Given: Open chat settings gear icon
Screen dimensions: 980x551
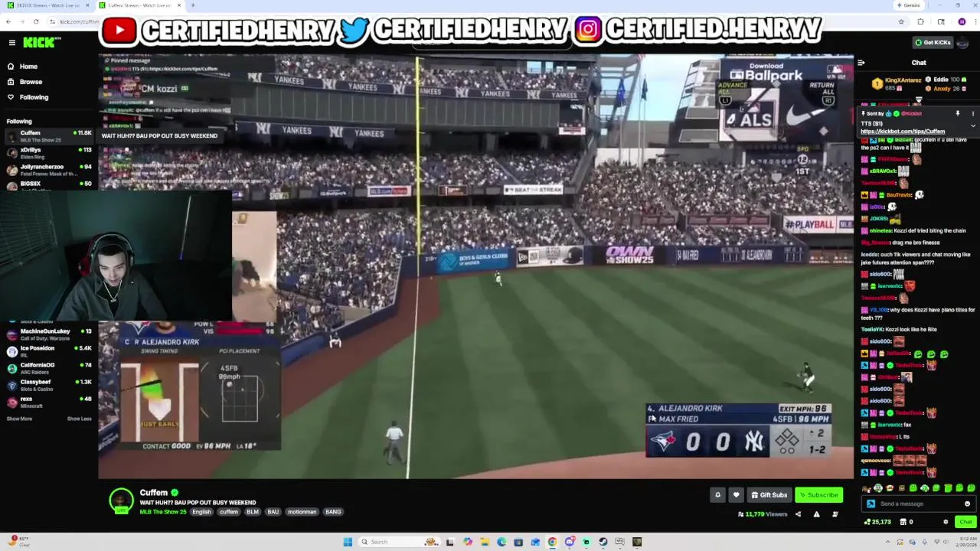Looking at the screenshot, I should coord(946,522).
